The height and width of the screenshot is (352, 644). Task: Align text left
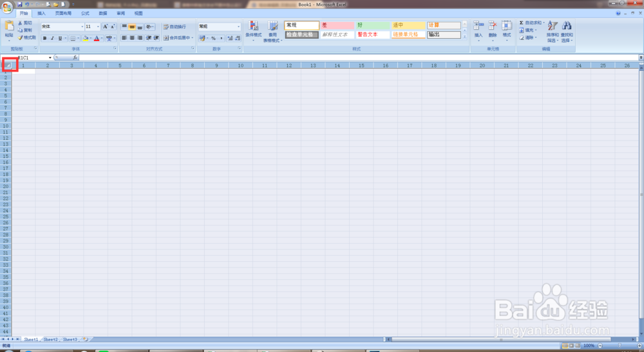pos(124,38)
